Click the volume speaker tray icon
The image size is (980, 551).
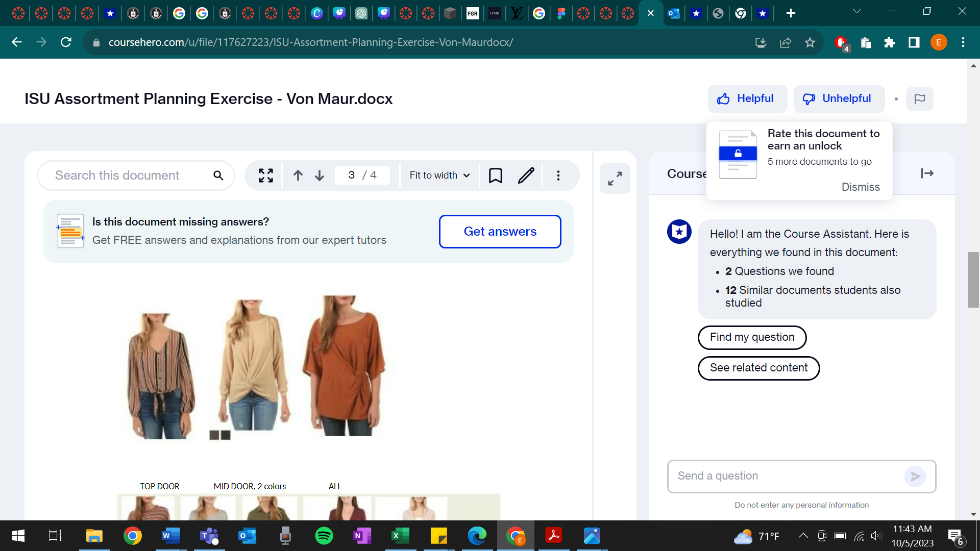(876, 536)
